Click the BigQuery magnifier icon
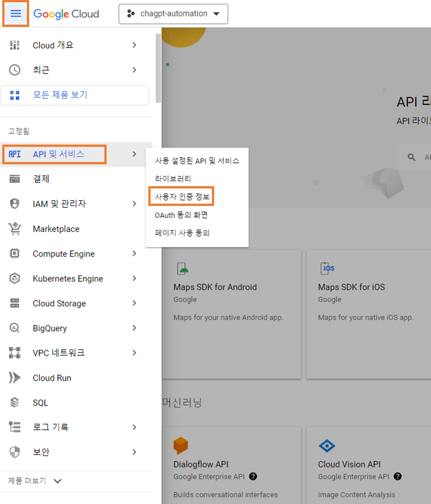This screenshot has width=431, height=504. pos(14,328)
